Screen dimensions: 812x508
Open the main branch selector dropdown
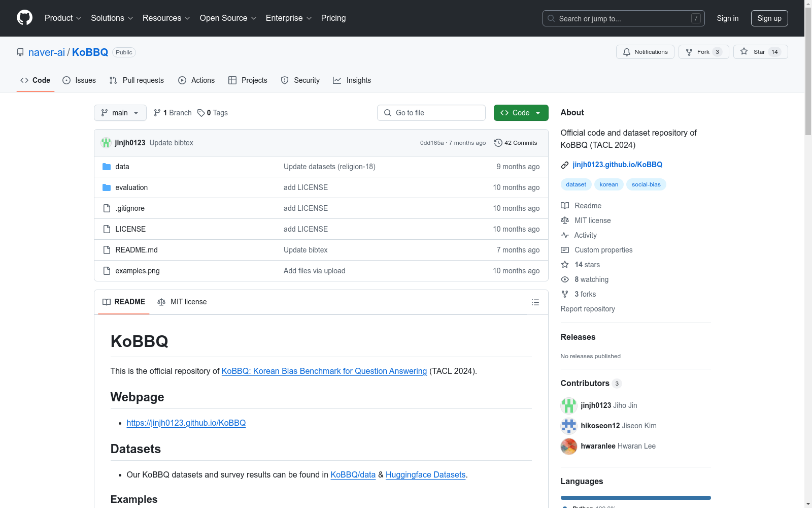click(x=120, y=113)
